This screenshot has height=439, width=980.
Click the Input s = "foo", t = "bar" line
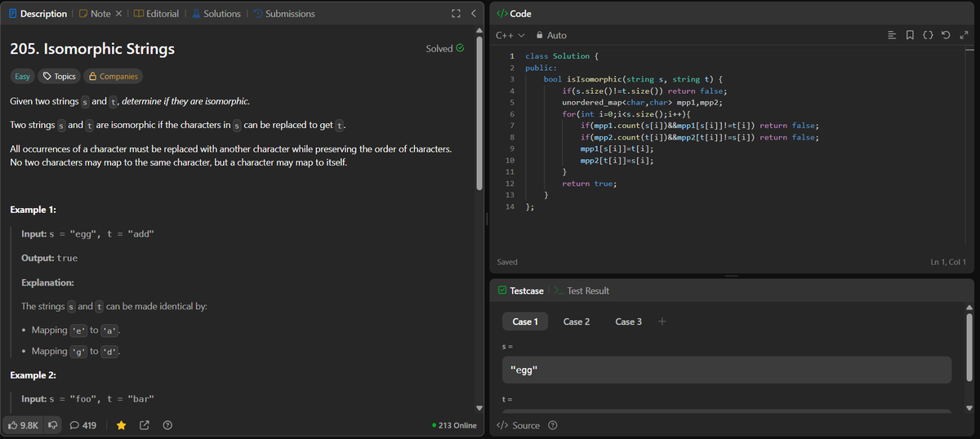(87, 399)
